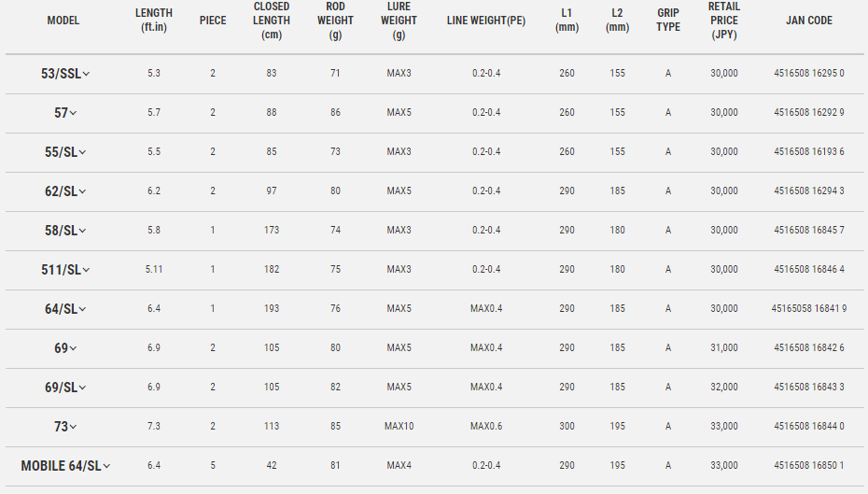Click the chevron beside model 69
The image size is (868, 494).
(73, 349)
